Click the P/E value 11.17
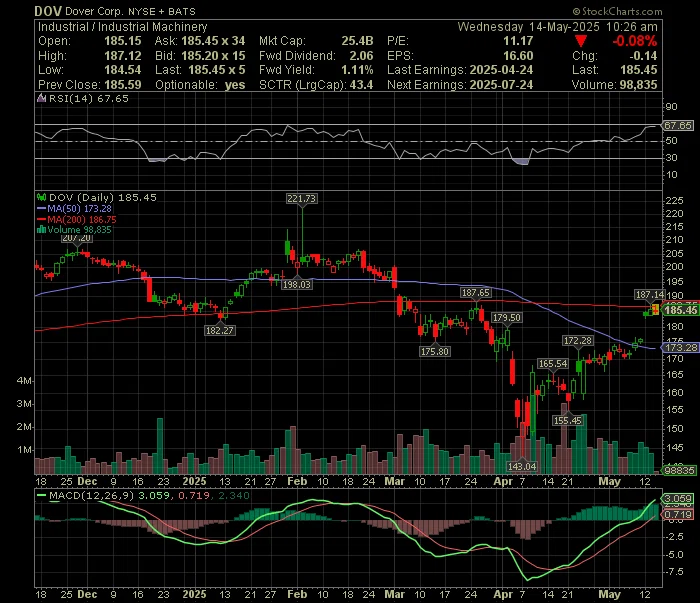This screenshot has height=603, width=700. click(518, 41)
